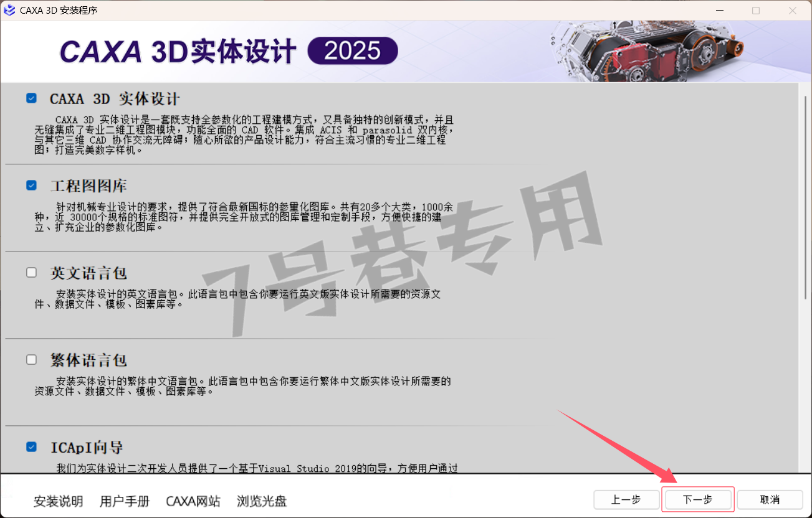Click the CAXA 3D 实体设计 heading text
This screenshot has width=812, height=518.
click(115, 99)
